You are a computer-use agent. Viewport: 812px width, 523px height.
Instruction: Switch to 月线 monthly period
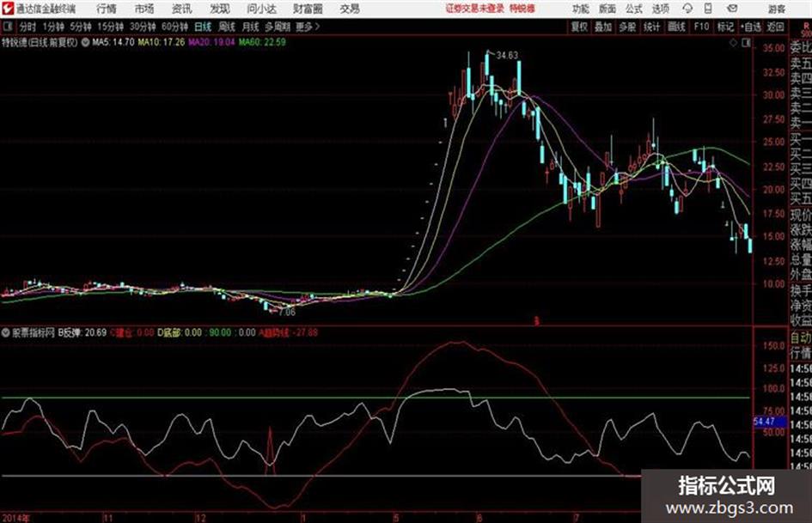click(251, 27)
